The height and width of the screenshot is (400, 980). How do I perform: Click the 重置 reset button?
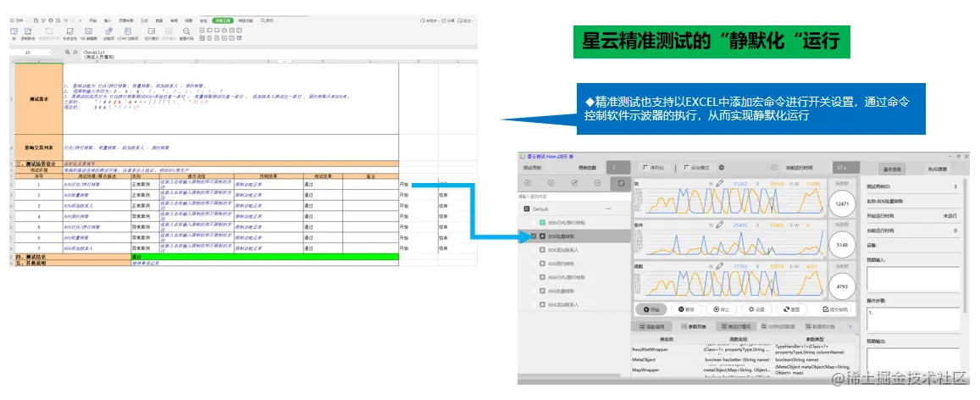[791, 309]
